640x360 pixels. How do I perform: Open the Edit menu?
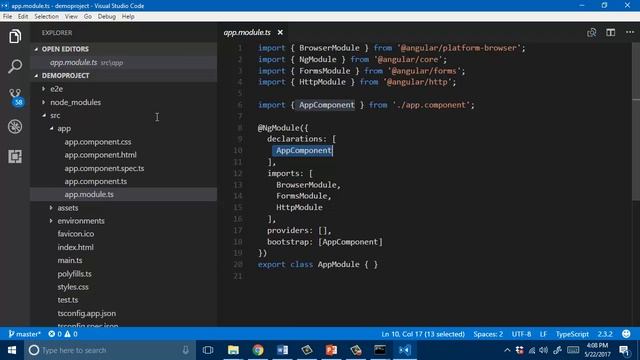(23, 17)
